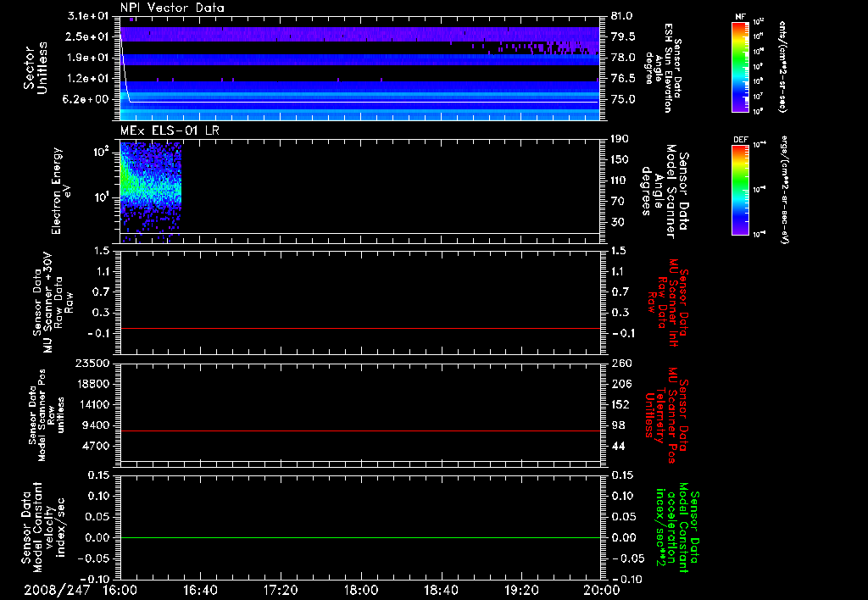
Task: Click the '152' telemetry tick label
Action: click(x=620, y=404)
